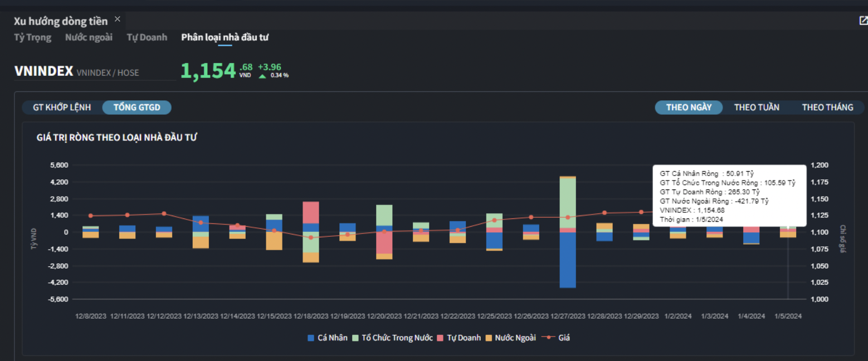Click the 1,154 index price value
This screenshot has height=361, width=868.
pyautogui.click(x=208, y=71)
